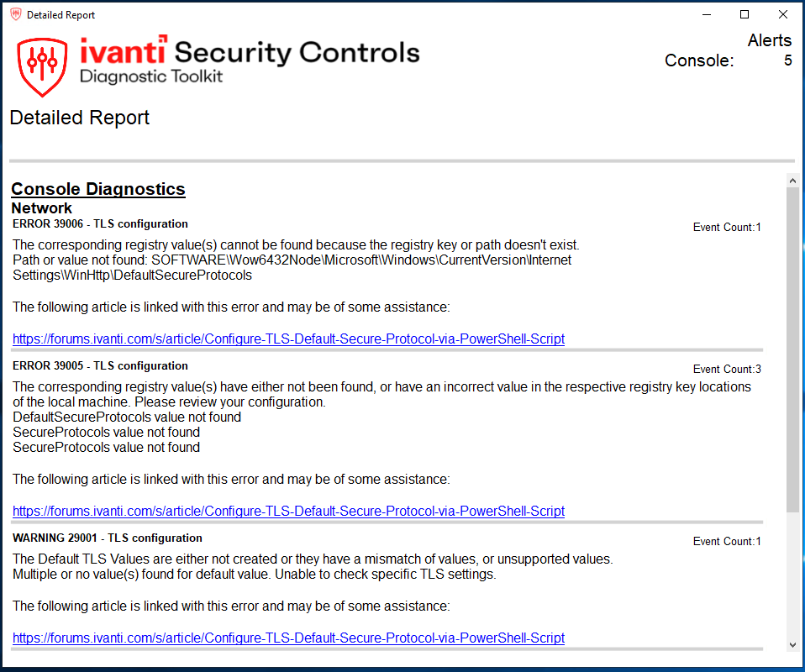Click the Event Count:3 label beside ERROR 39005
The image size is (805, 672).
tap(726, 369)
